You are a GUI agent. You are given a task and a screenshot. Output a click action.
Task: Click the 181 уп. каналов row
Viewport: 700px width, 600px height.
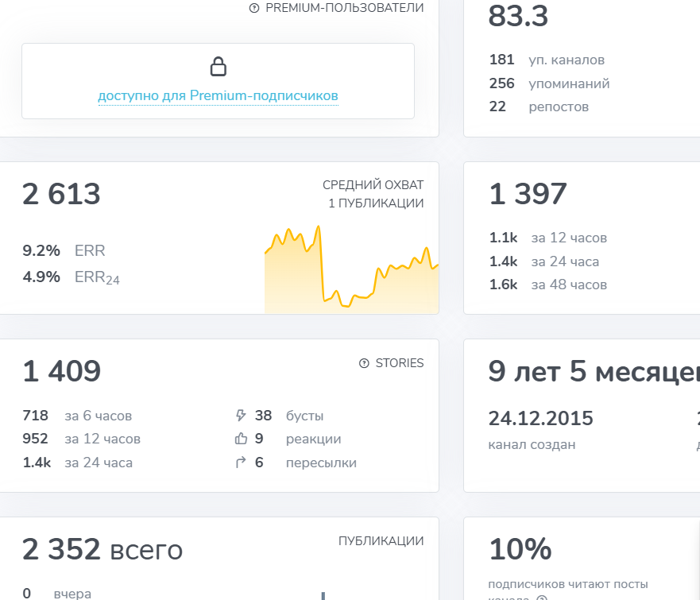tap(547, 60)
